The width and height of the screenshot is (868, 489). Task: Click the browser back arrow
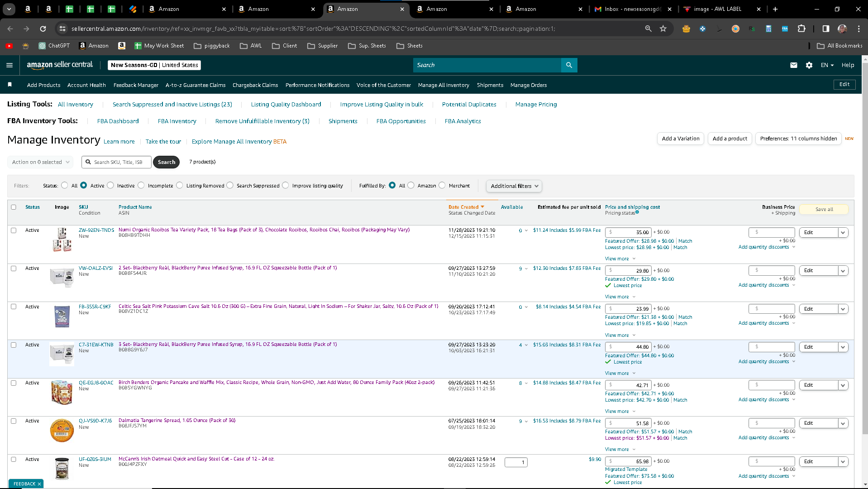tap(10, 29)
